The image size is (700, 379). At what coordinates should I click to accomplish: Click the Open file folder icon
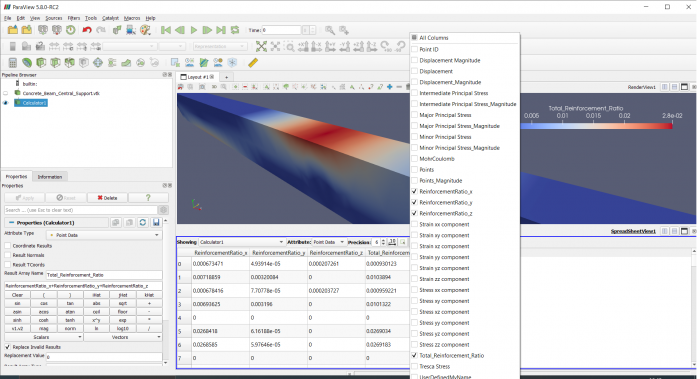[12, 30]
